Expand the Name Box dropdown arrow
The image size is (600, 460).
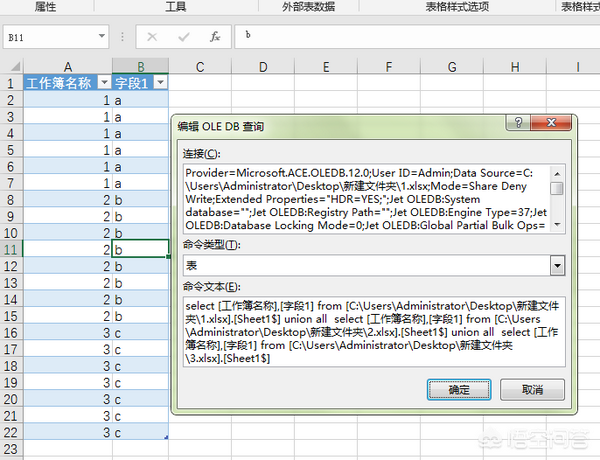(101, 36)
